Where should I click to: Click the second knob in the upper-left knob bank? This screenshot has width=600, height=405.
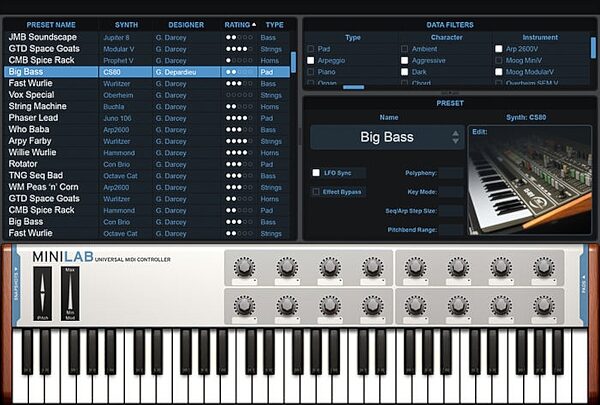(287, 267)
